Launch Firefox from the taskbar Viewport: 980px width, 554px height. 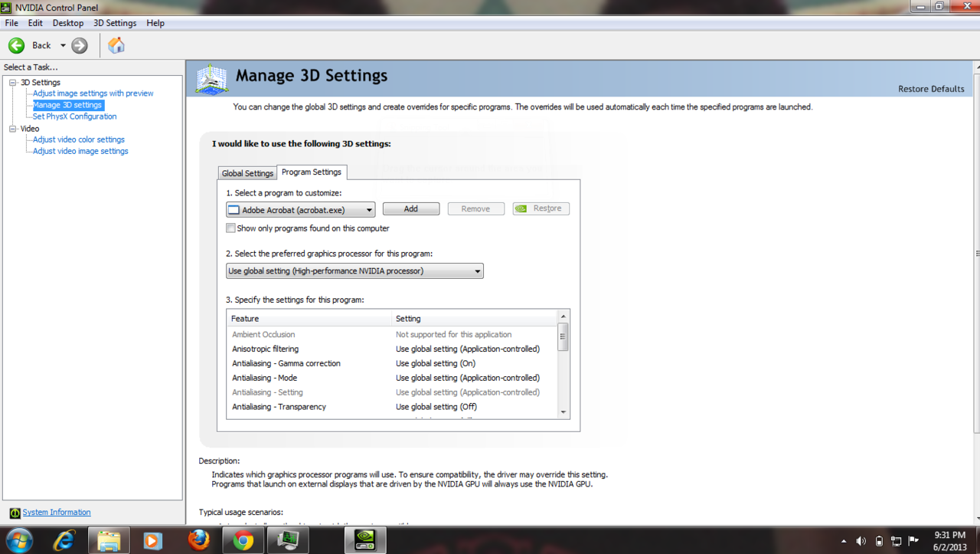coord(198,540)
